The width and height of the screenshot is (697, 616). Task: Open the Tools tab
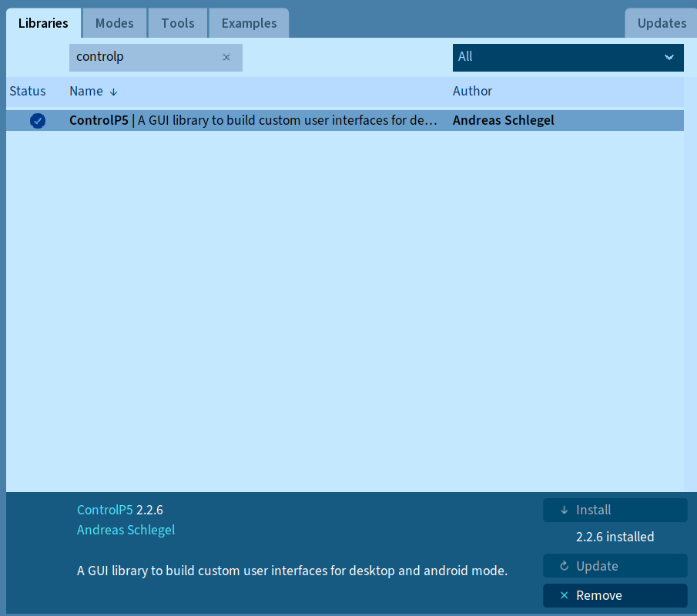coord(178,23)
